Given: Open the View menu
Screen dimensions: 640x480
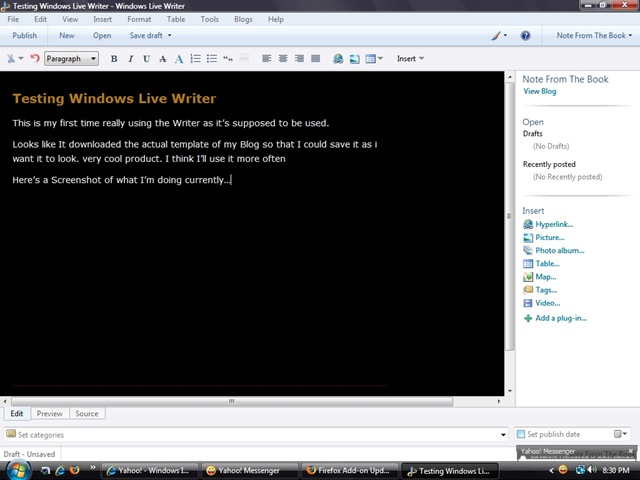Looking at the screenshot, I should tap(70, 19).
